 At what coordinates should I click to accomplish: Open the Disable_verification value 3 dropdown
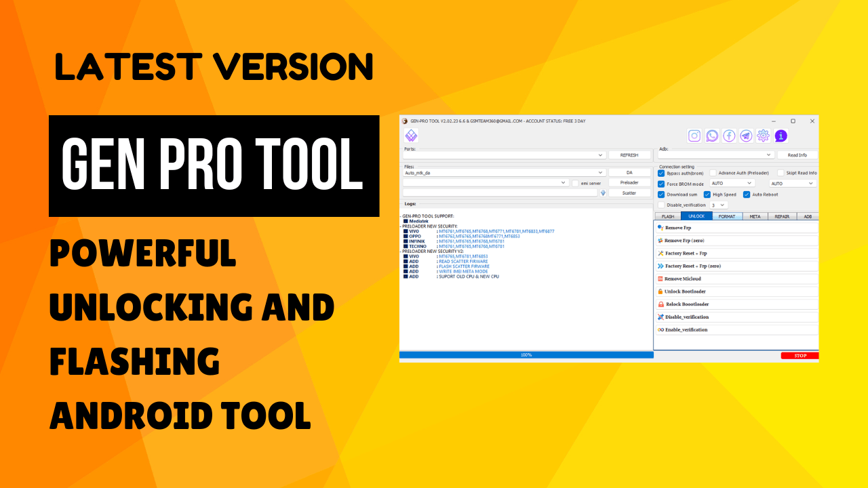click(718, 205)
